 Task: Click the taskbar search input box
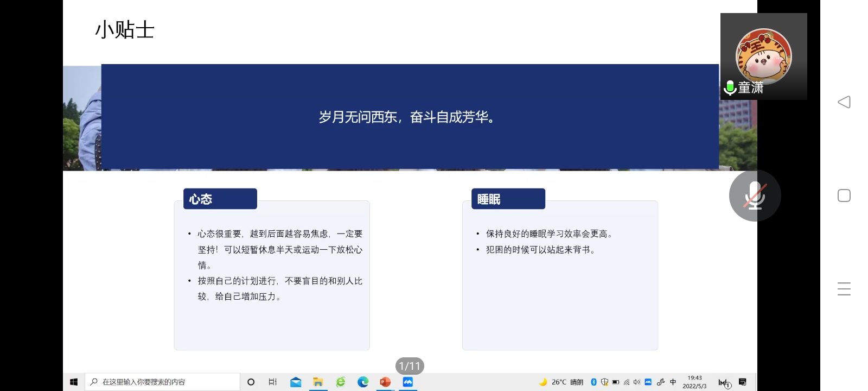(x=163, y=382)
